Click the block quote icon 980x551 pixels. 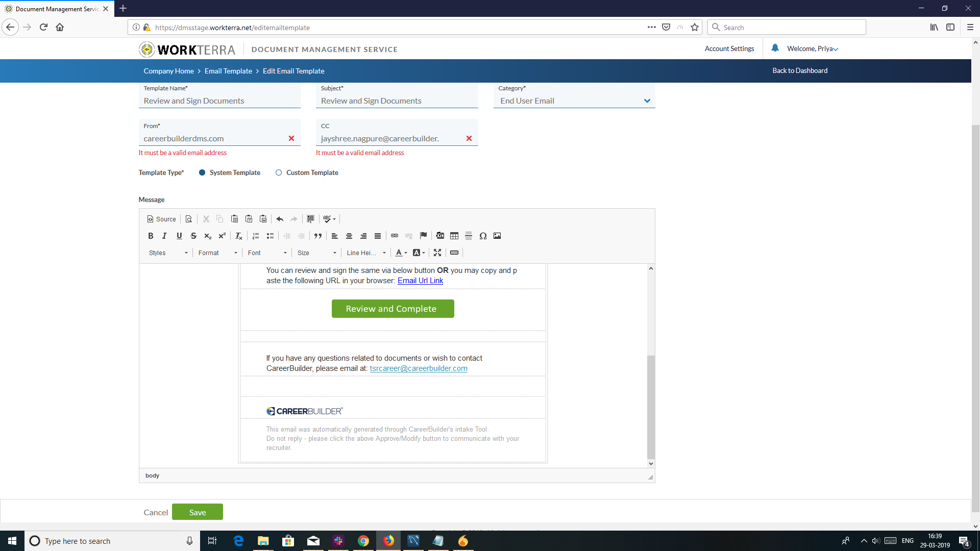(318, 236)
